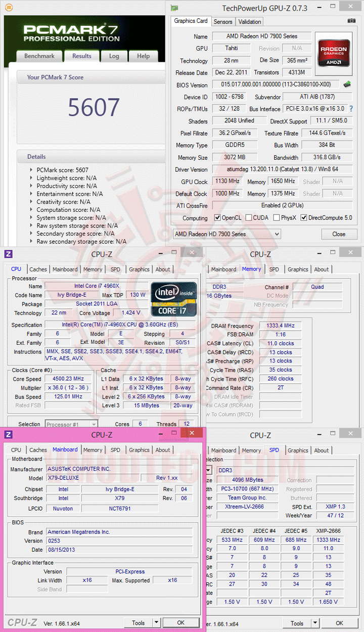Click the Radeon Graphics logo in GPU-Z
The width and height of the screenshot is (364, 632).
click(333, 54)
